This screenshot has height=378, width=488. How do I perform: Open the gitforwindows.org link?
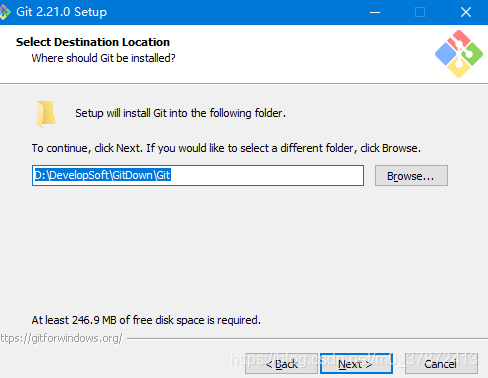(x=61, y=338)
